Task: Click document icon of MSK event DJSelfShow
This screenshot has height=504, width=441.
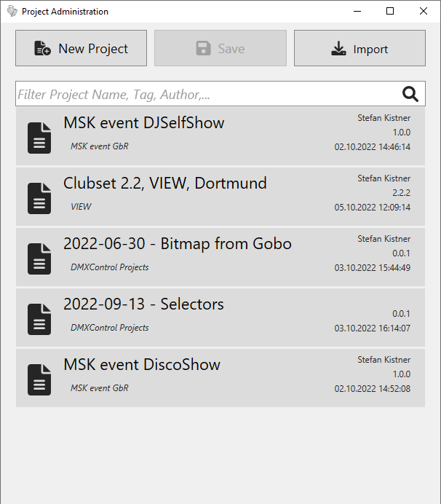Action: click(39, 138)
